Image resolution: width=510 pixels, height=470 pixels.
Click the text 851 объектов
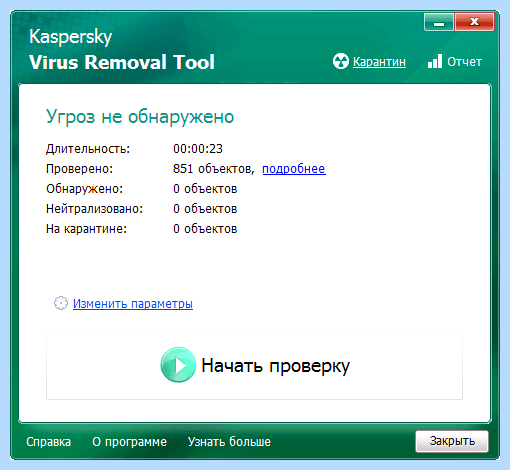click(212, 169)
